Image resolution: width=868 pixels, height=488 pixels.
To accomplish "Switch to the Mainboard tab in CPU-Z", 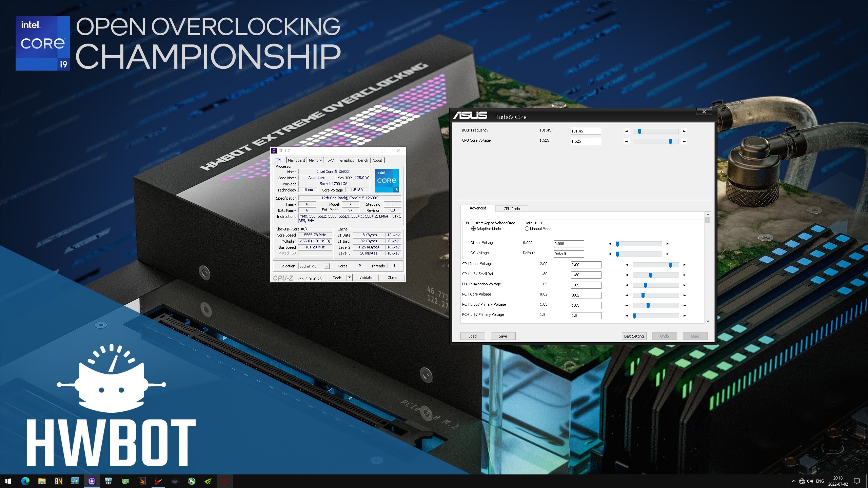I will coord(296,160).
